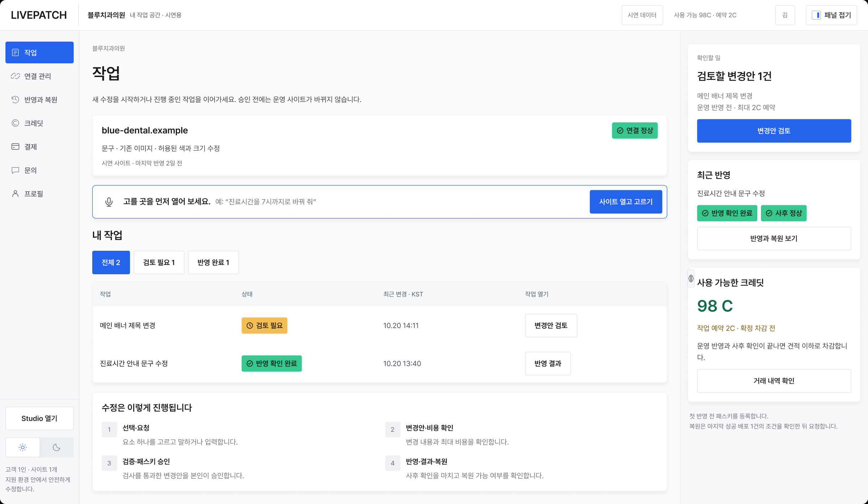This screenshot has width=868, height=504.
Task: Select the 검토 필요 1 tab
Action: tap(159, 262)
